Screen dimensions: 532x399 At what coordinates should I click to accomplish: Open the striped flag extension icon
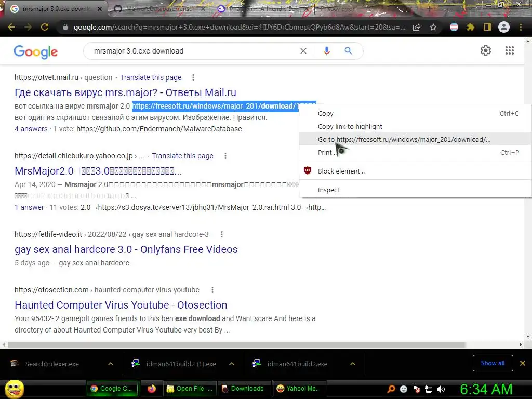coord(454,27)
